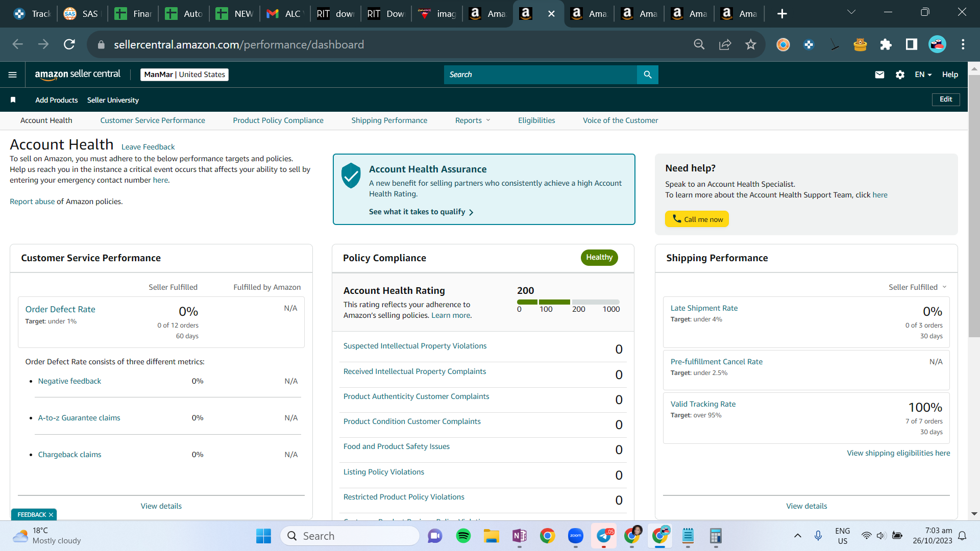Open OneNote from the taskbar
Screen dimensions: 980x551
(520, 536)
